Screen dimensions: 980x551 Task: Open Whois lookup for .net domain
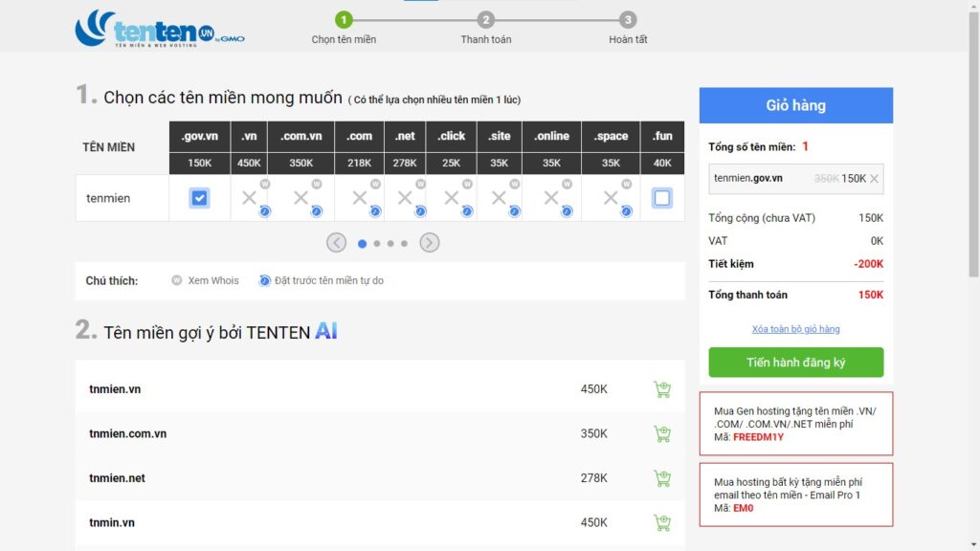pyautogui.click(x=420, y=184)
